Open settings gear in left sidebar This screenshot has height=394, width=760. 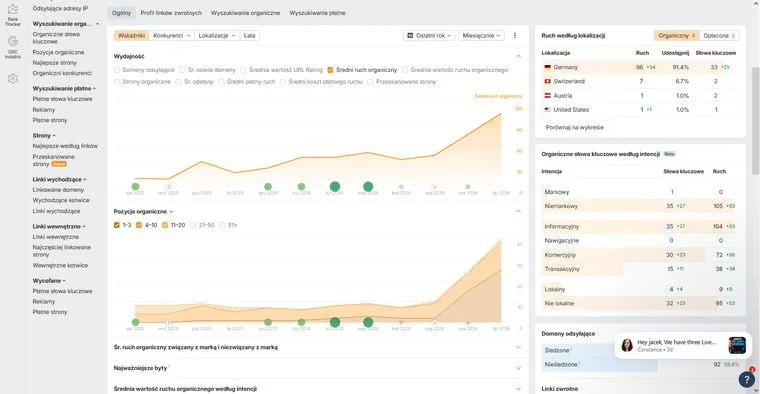point(13,79)
